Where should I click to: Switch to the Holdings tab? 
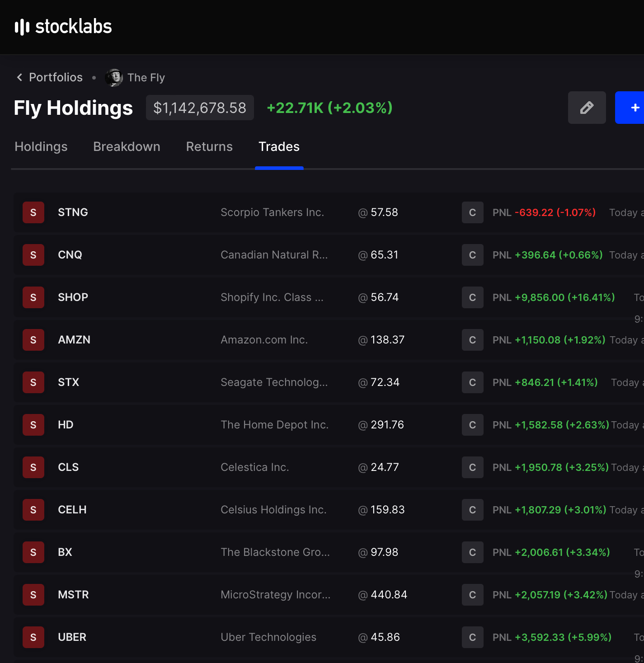[41, 146]
